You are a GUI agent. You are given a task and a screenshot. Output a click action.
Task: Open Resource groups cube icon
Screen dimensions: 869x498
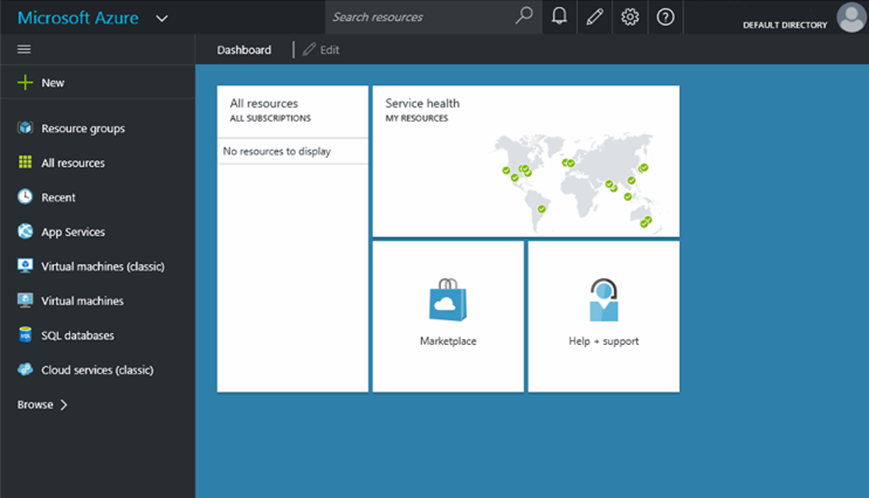point(25,128)
